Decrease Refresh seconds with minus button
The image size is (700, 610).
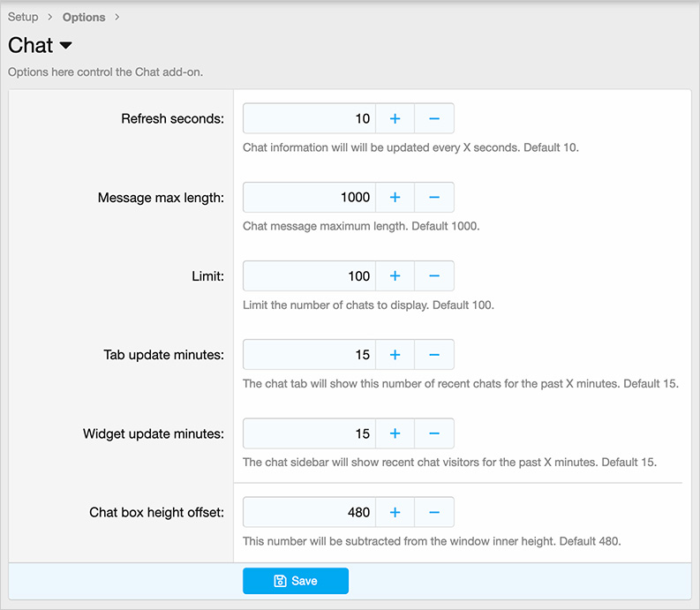coord(434,118)
